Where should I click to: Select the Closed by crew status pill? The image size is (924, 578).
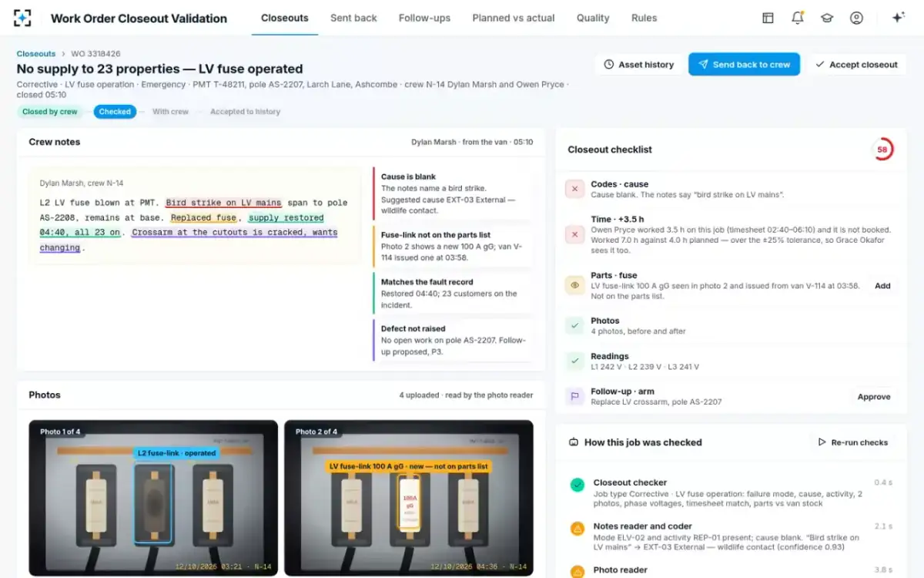[x=50, y=112]
